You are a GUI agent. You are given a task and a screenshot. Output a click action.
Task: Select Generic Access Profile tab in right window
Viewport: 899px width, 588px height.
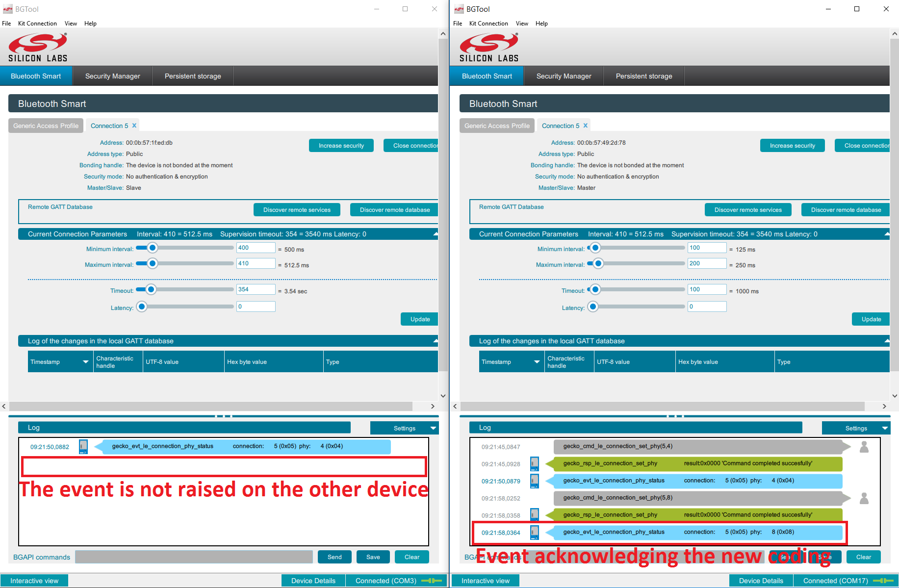497,126
